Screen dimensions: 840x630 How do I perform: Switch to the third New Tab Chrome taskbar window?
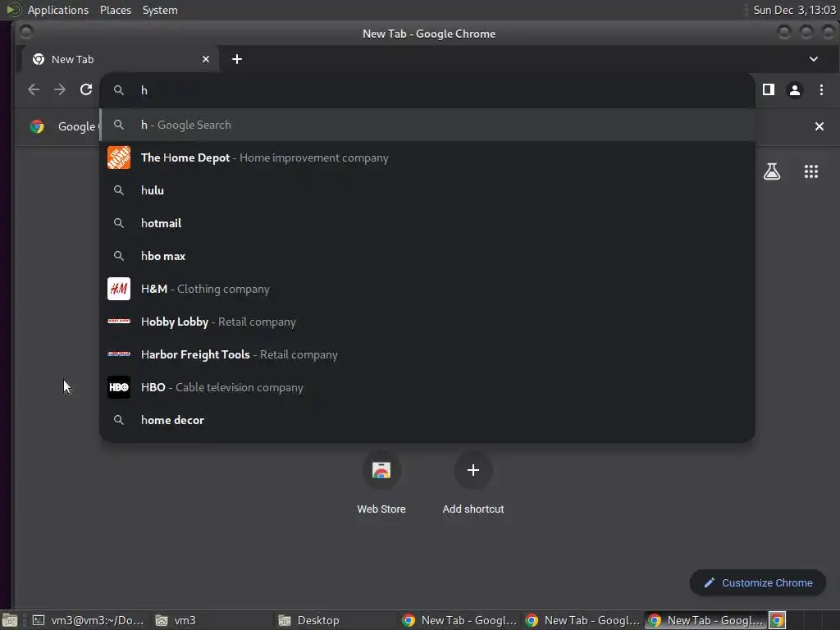[705, 620]
